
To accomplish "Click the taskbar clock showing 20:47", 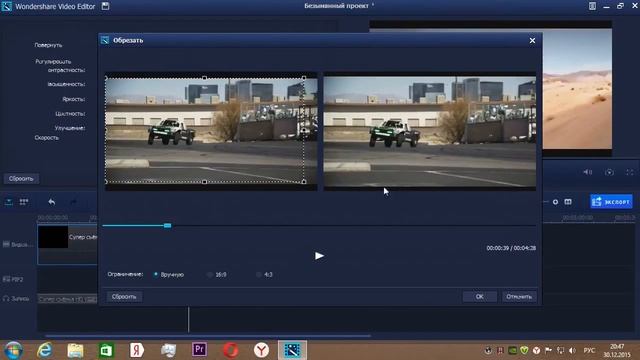I will tap(617, 350).
